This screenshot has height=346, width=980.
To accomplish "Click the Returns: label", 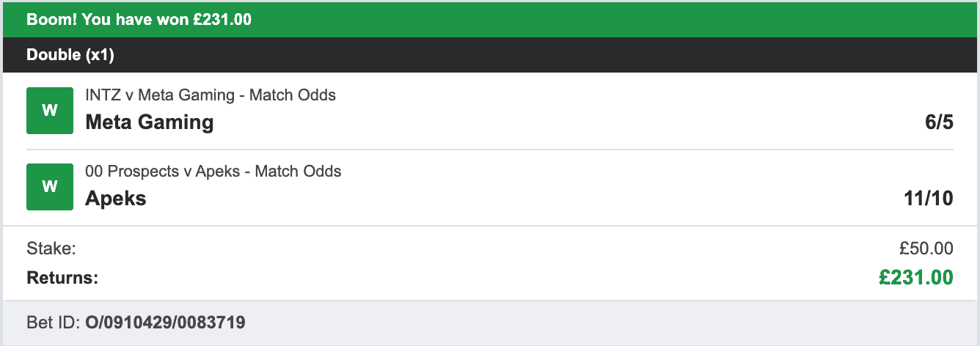I will [62, 278].
